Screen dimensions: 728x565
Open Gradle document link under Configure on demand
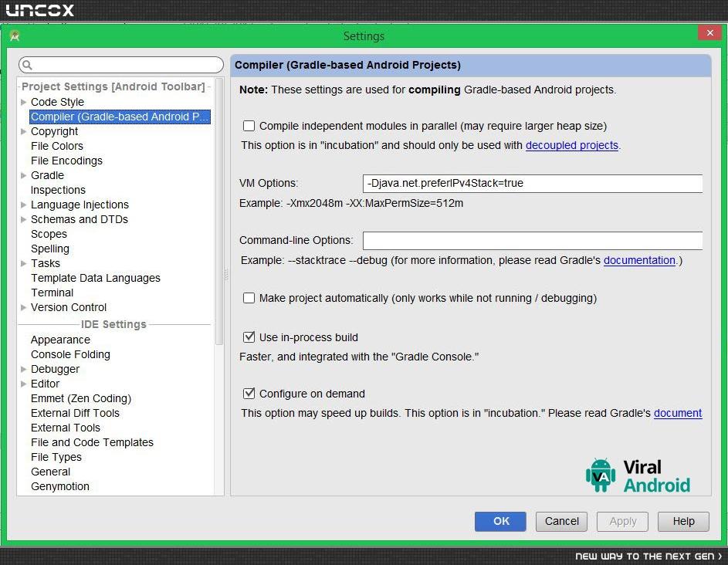click(678, 413)
